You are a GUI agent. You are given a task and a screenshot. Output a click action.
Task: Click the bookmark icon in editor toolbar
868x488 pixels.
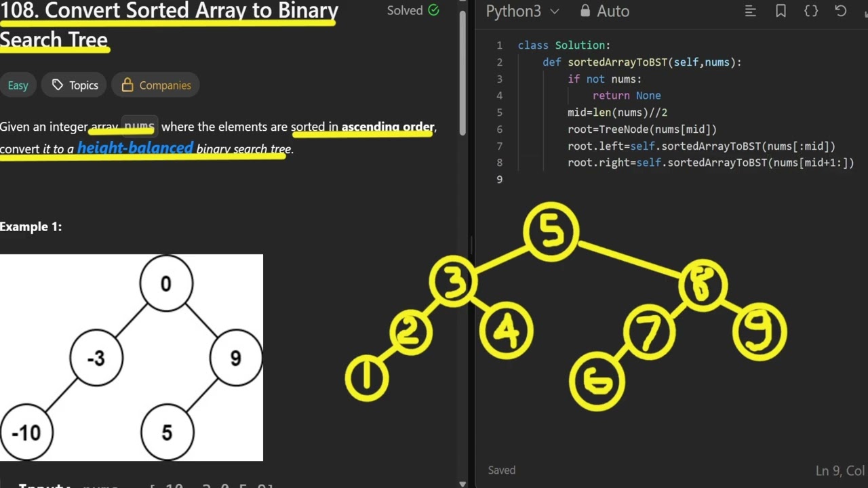(781, 11)
